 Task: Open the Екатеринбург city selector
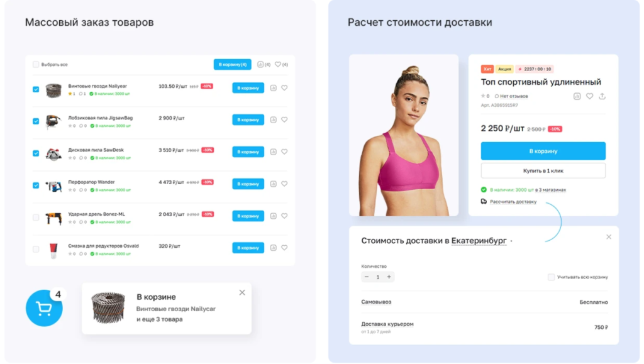[x=479, y=241]
